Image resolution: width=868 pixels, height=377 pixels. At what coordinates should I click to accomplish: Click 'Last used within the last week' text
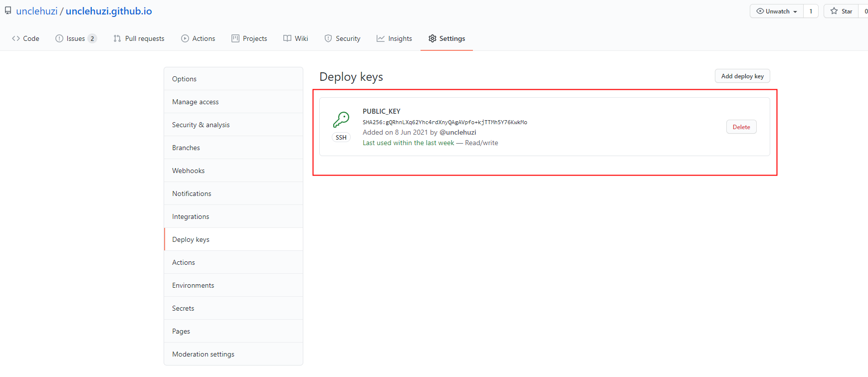tap(409, 143)
